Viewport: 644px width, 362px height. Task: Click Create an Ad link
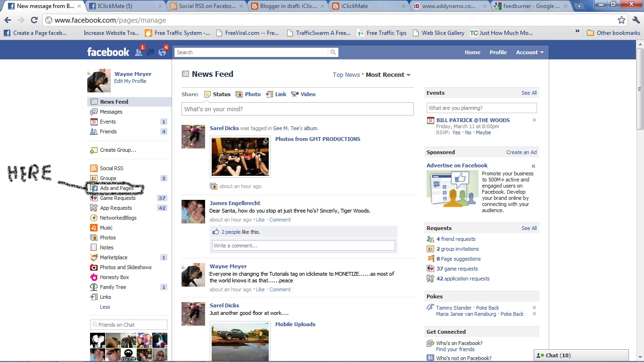[521, 152]
